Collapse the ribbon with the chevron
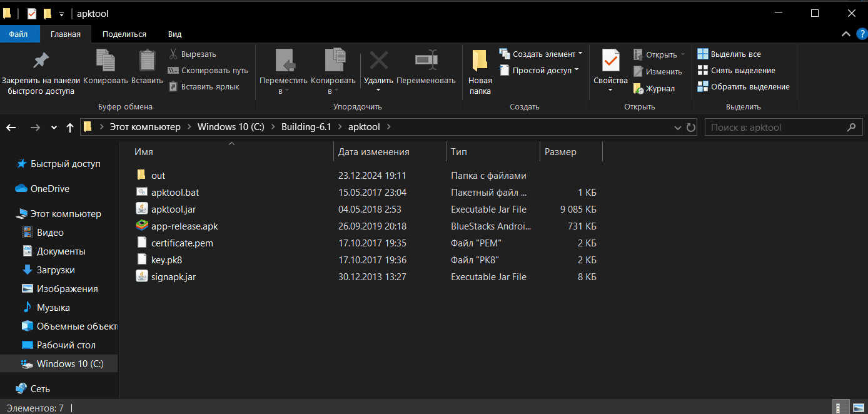This screenshot has width=868, height=414. [x=845, y=34]
